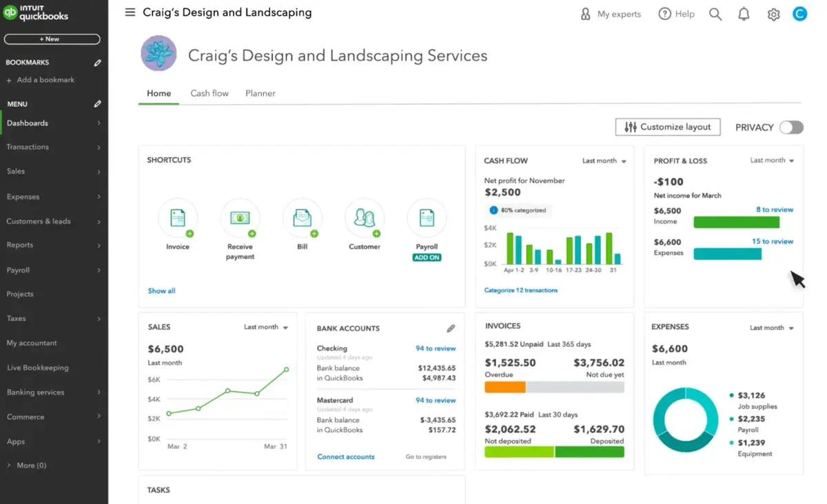Screen dimensions: 827x504
Task: Open Cash Flow Last month dropdown
Action: click(604, 161)
